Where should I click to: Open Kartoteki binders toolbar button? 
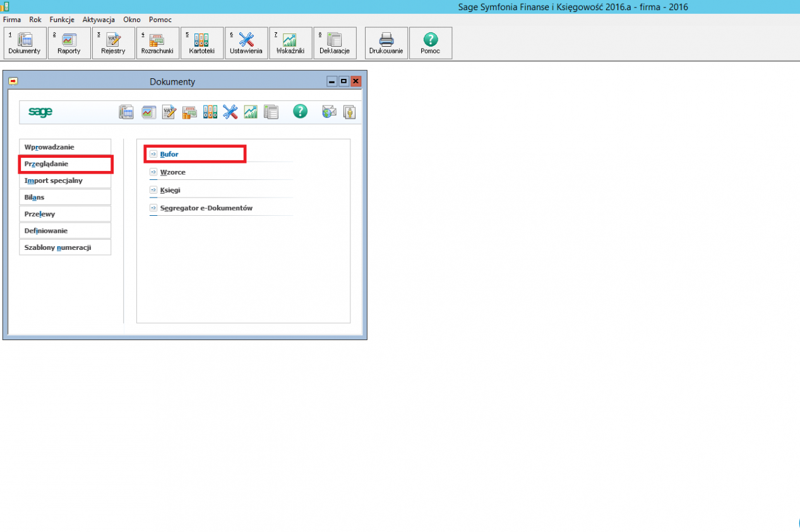[x=201, y=43]
